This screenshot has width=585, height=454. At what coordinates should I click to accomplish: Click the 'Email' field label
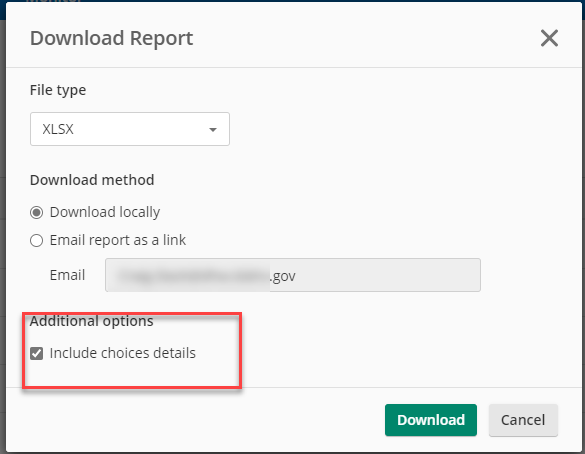(x=68, y=275)
